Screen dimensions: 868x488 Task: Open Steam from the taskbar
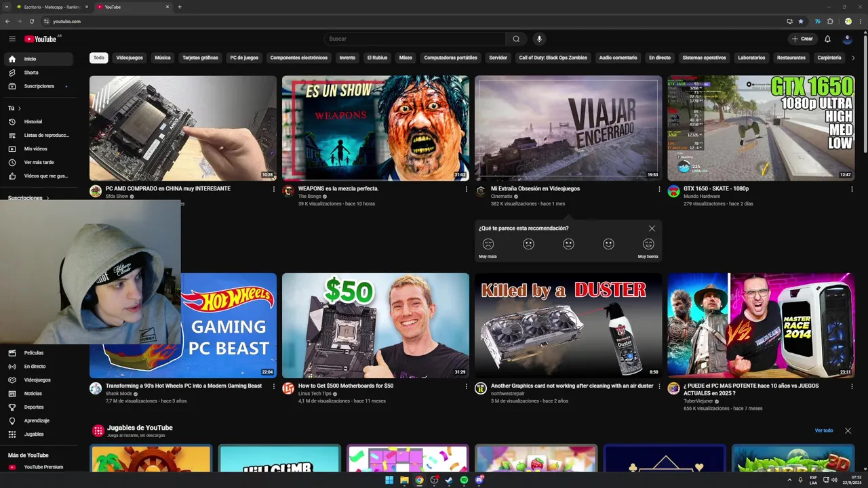pos(449,480)
